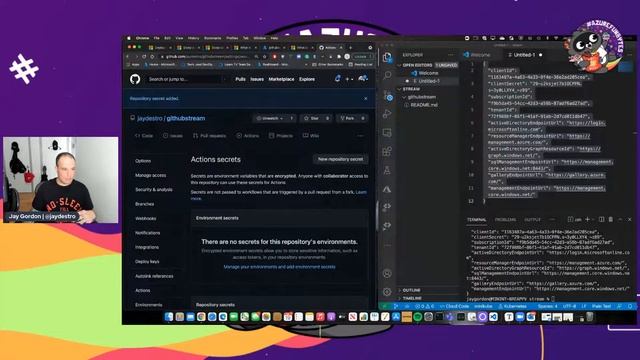This screenshot has height=360, width=640.
Task: Open VS Code Accounts icon
Action: tap(387, 274)
